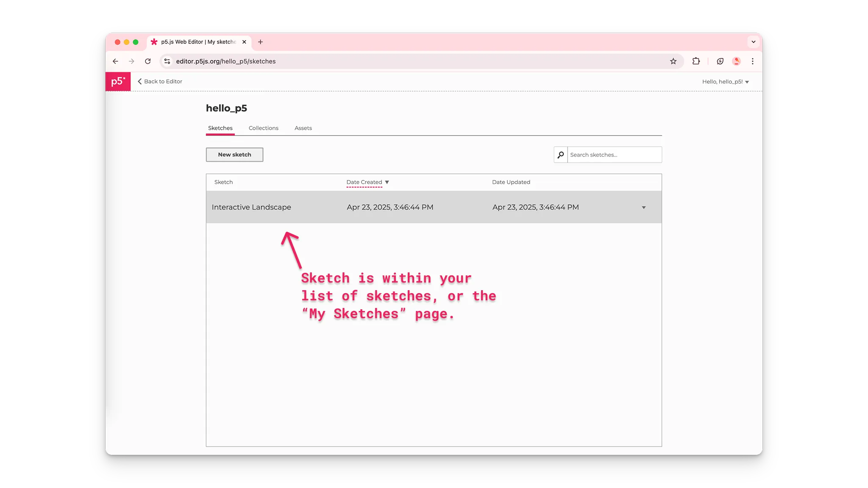Open the Interactive Landscape sketch
This screenshot has height=488, width=868.
251,207
